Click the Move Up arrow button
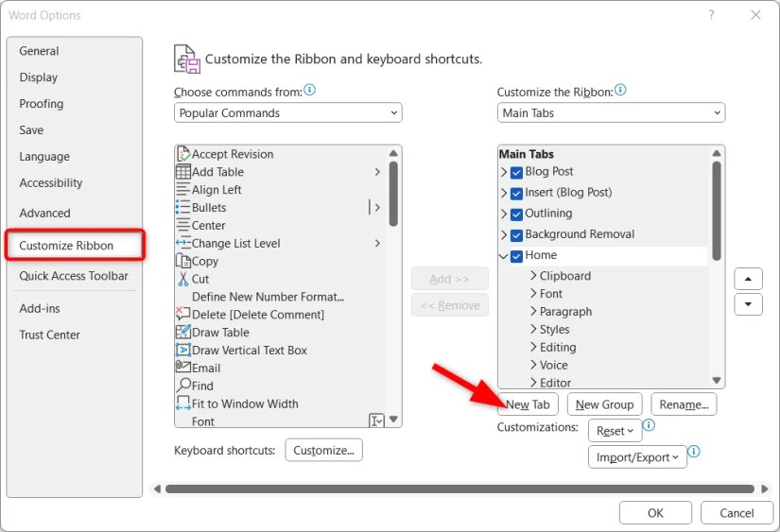 point(748,279)
